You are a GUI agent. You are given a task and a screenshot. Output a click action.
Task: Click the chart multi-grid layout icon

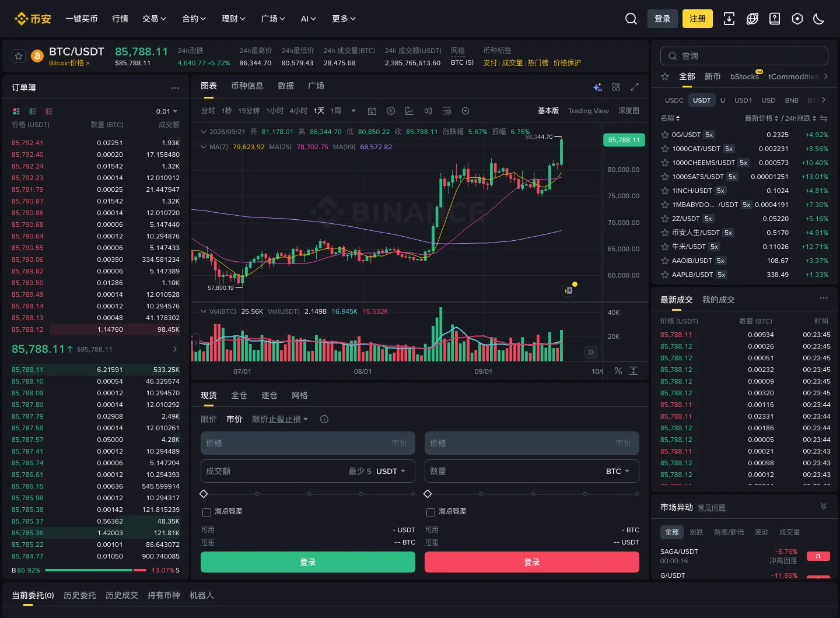tap(616, 87)
